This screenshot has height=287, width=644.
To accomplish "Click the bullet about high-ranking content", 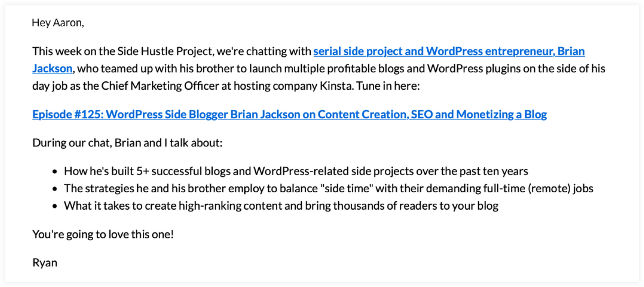I will point(281,206).
